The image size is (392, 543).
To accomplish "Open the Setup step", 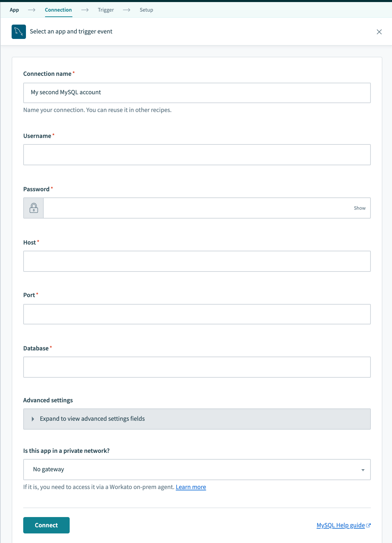I will [x=146, y=10].
